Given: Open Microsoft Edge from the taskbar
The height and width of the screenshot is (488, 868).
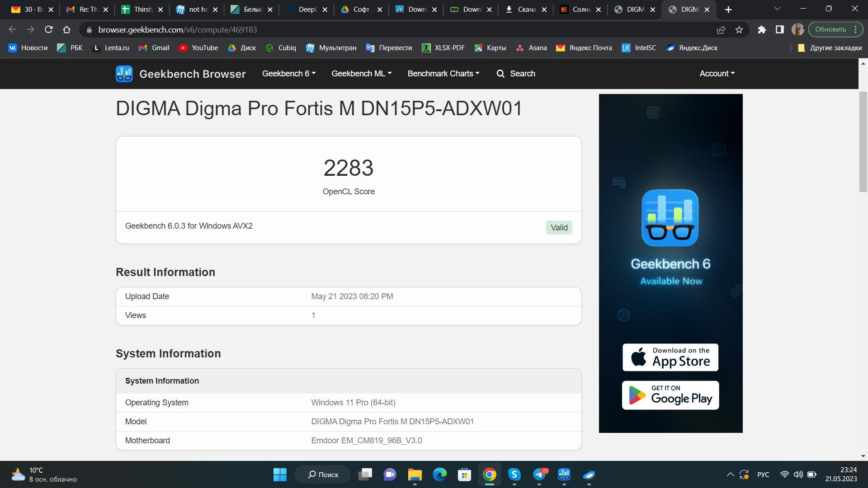Looking at the screenshot, I should point(439,474).
